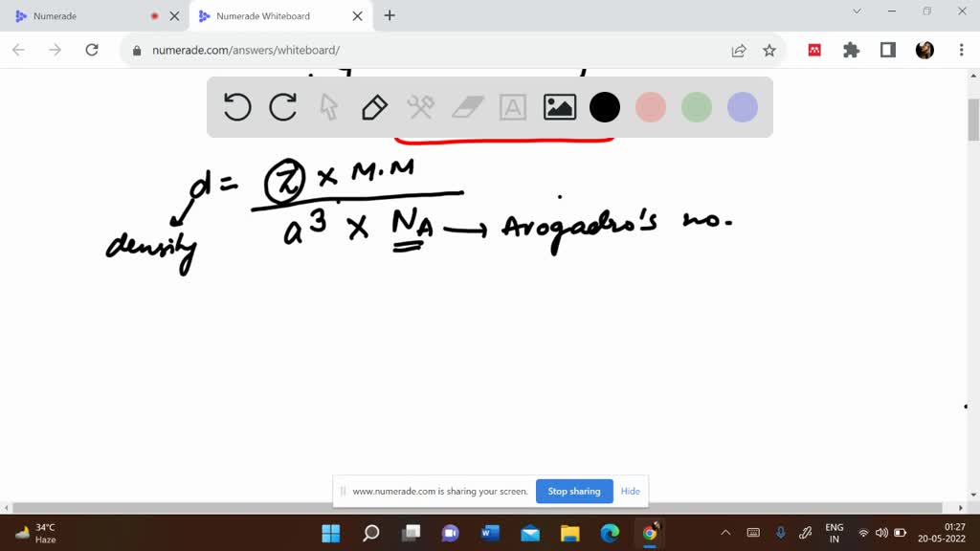Select the eraser tool

pyautogui.click(x=467, y=107)
